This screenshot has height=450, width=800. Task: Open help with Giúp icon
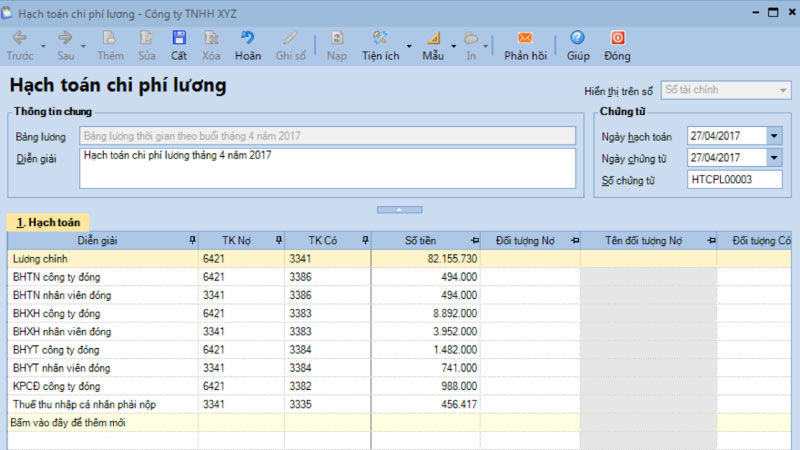click(x=578, y=38)
